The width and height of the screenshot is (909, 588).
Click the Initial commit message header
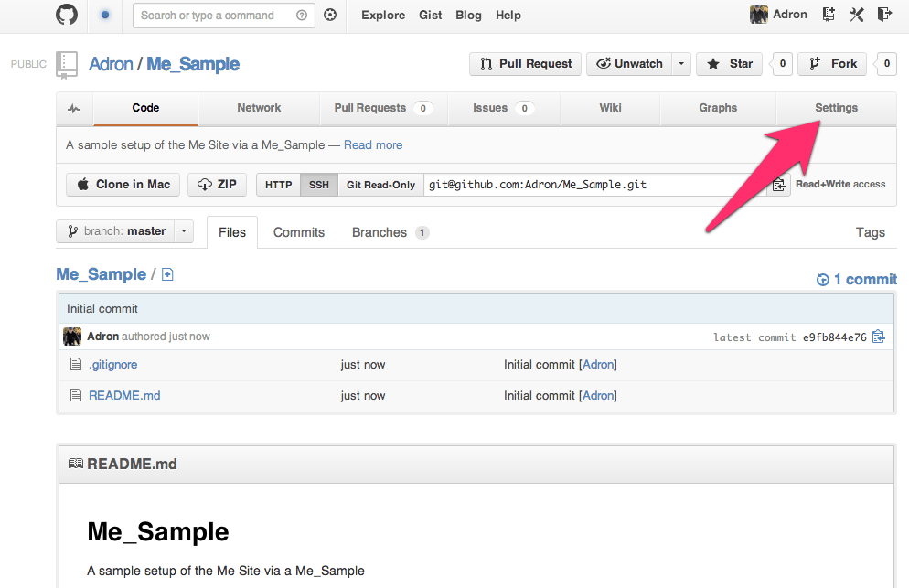[x=102, y=308]
